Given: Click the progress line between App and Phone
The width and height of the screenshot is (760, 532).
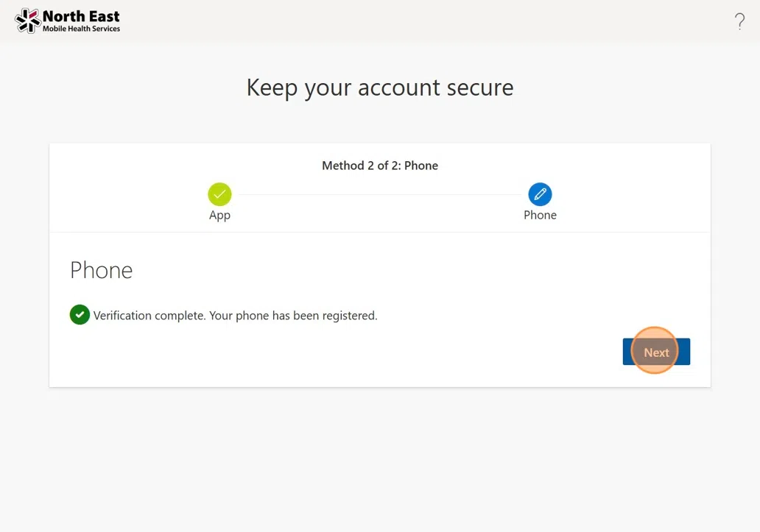Looking at the screenshot, I should (x=380, y=194).
